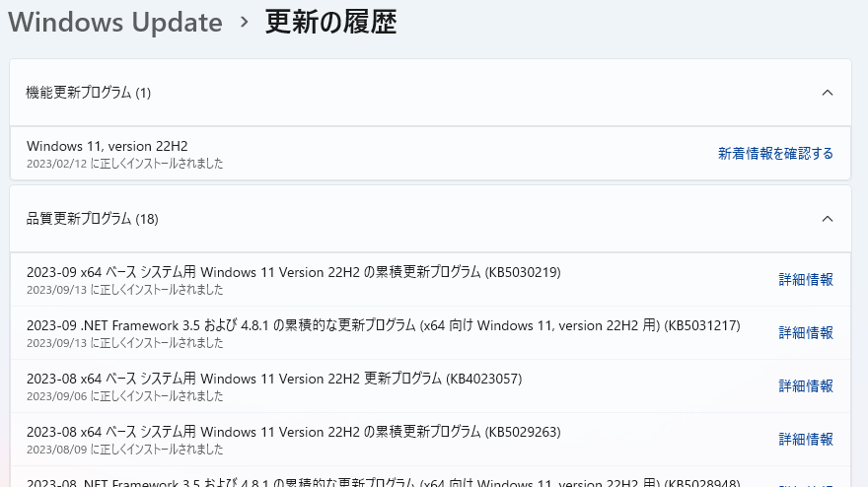Open 詳細情報 for KB5029263 update
Viewport: 868px width, 487px height.
coord(806,439)
